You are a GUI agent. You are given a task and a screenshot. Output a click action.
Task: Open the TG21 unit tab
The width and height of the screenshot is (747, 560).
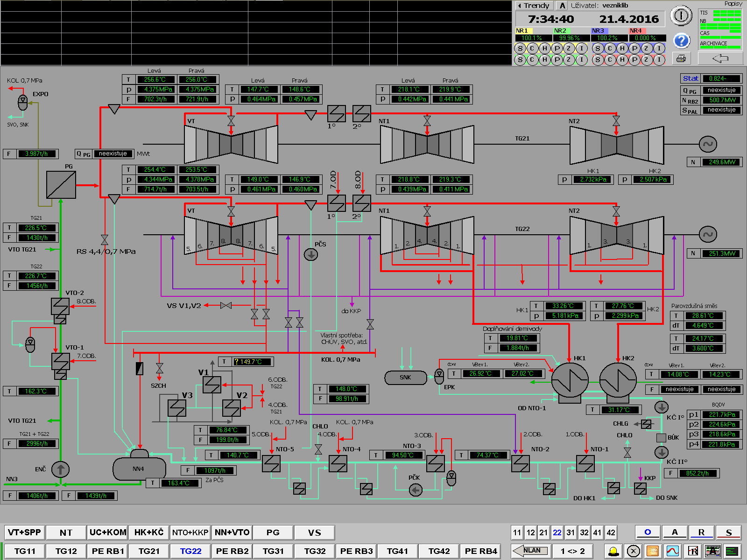tap(149, 551)
